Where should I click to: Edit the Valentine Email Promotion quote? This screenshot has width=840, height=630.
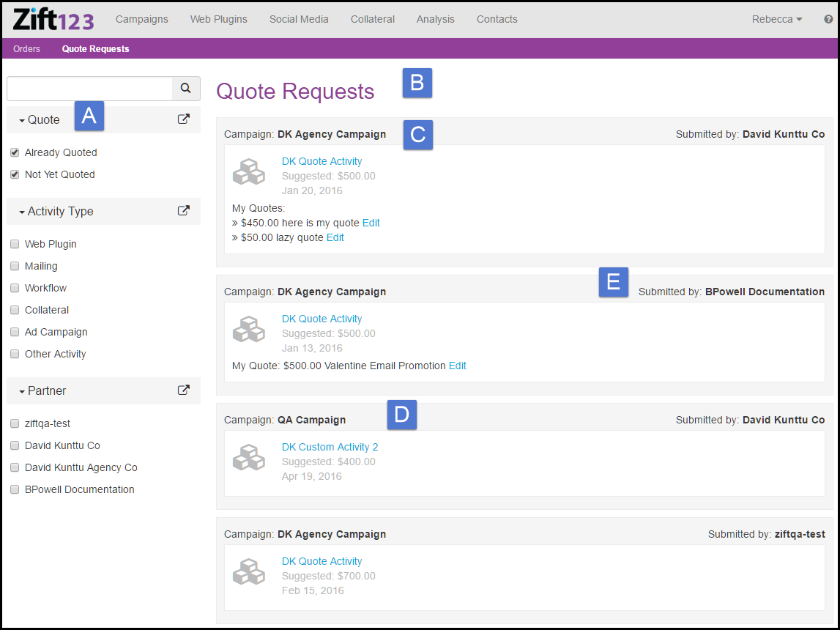coord(457,366)
